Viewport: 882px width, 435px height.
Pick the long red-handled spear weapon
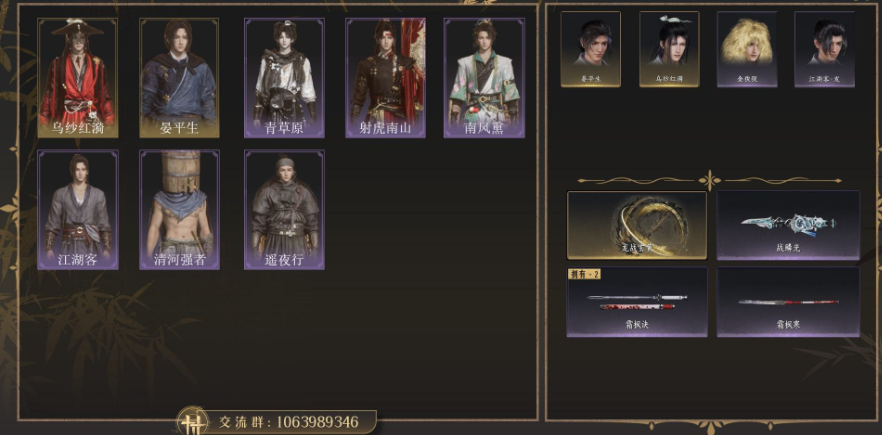pyautogui.click(x=788, y=302)
